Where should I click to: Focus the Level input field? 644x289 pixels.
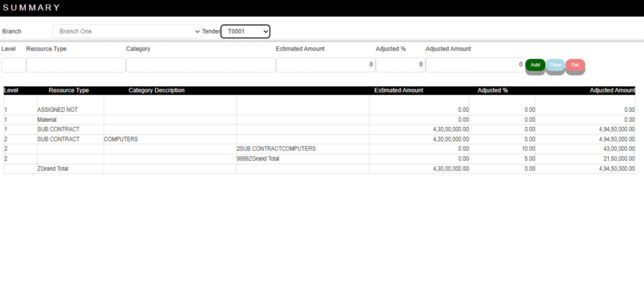click(x=13, y=65)
